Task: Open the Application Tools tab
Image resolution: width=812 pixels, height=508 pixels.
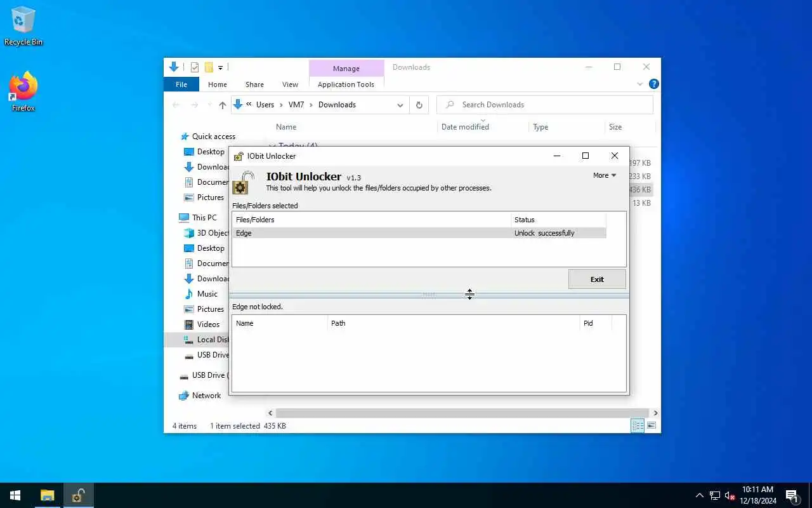Action: (x=346, y=84)
